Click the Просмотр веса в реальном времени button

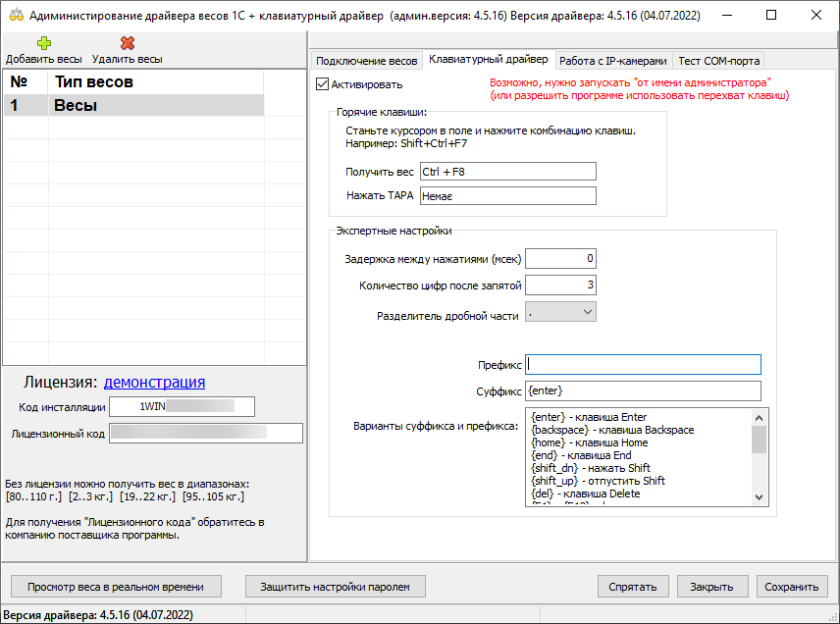pyautogui.click(x=116, y=587)
